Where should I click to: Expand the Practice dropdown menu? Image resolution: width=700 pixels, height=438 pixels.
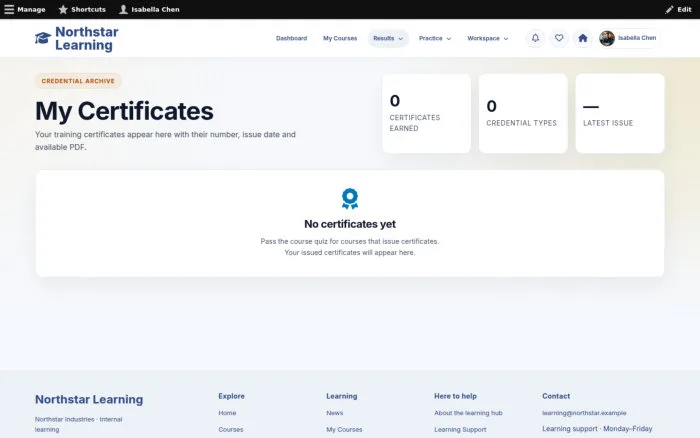pyautogui.click(x=435, y=38)
